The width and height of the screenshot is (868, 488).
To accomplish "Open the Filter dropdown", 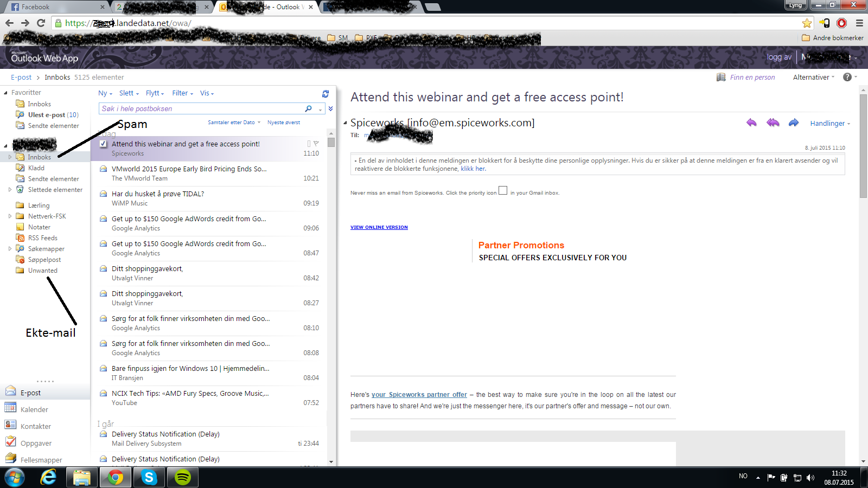I will pyautogui.click(x=182, y=93).
